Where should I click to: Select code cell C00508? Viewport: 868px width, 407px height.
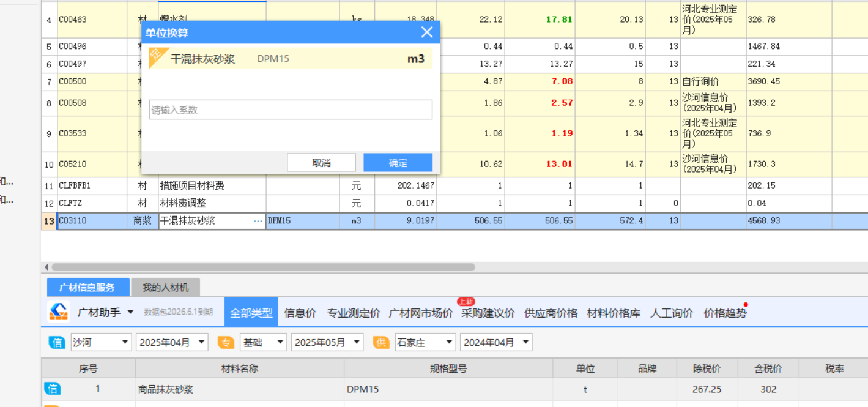92,103
